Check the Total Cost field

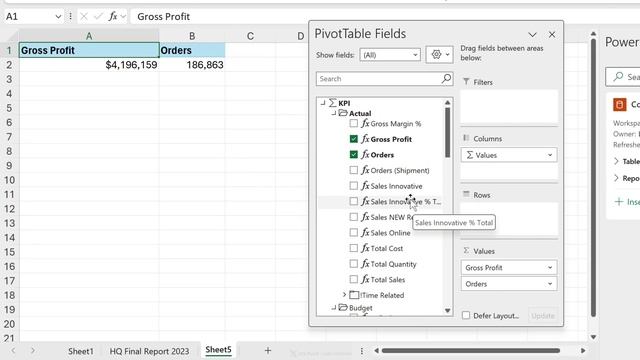point(353,248)
